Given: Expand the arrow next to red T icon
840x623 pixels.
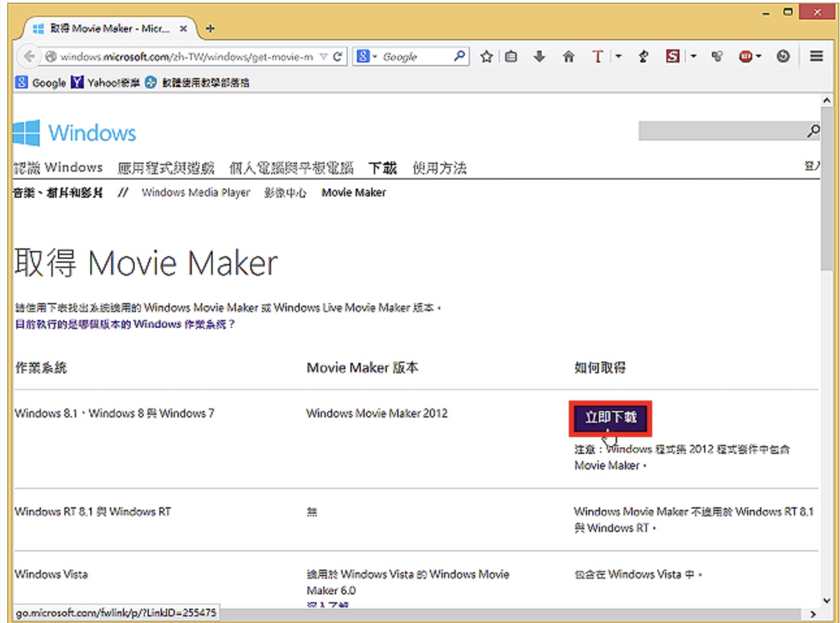Looking at the screenshot, I should [618, 57].
